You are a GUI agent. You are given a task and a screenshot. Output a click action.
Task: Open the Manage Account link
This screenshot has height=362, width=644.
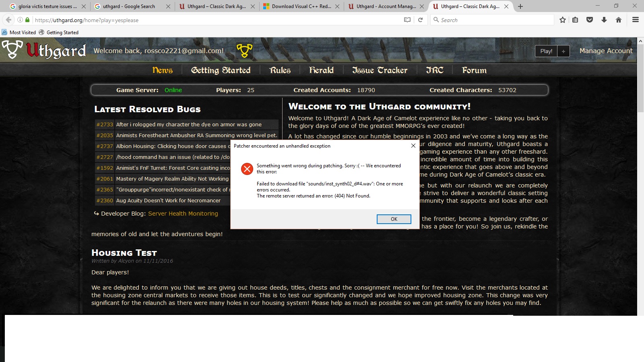pos(606,51)
